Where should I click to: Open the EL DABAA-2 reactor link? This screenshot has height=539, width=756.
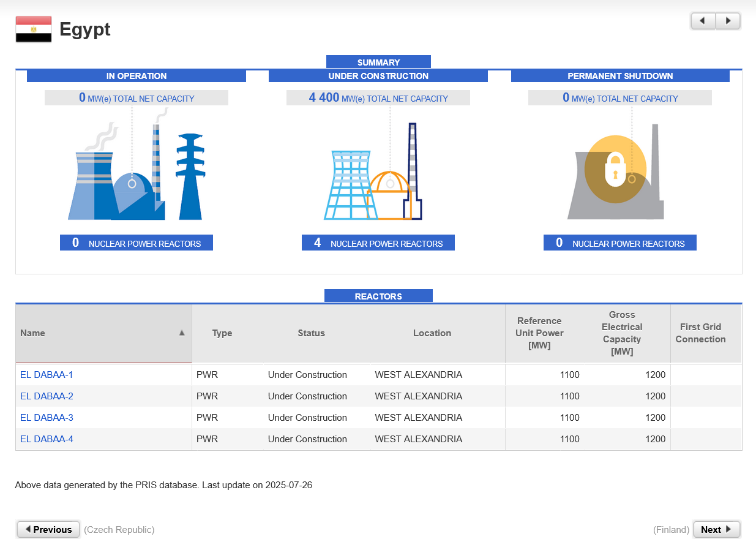47,396
